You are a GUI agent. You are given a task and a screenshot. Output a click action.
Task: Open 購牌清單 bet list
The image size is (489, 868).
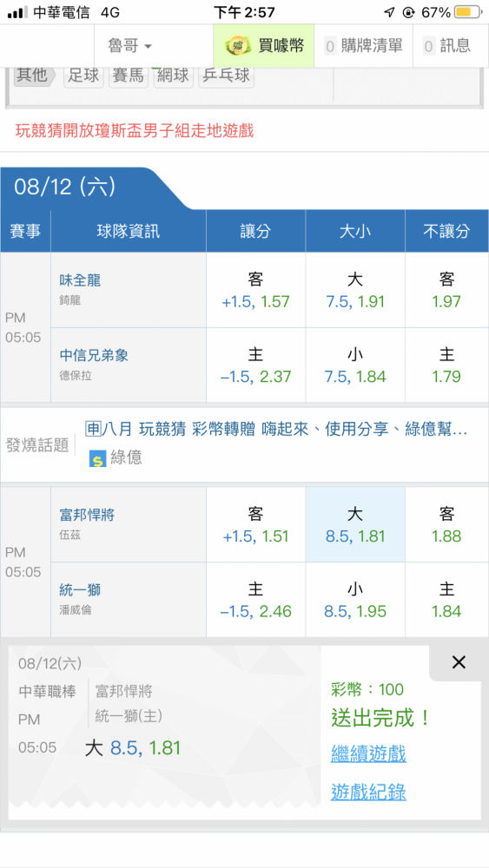point(363,45)
